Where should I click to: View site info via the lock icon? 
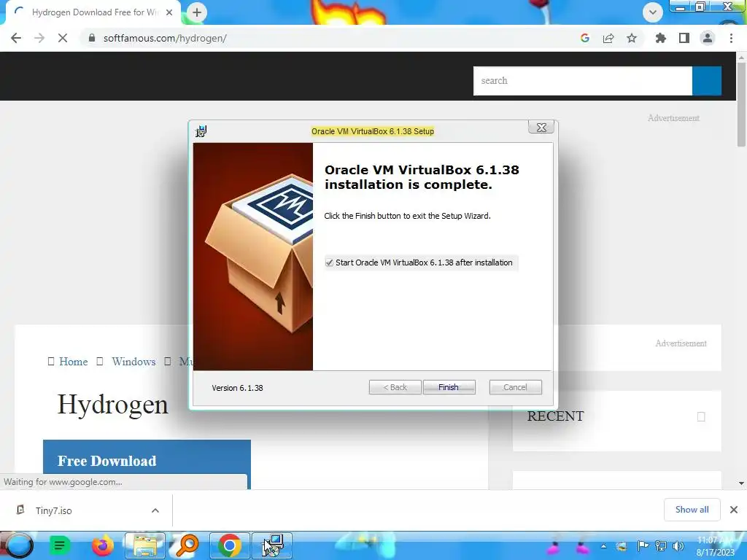[91, 38]
